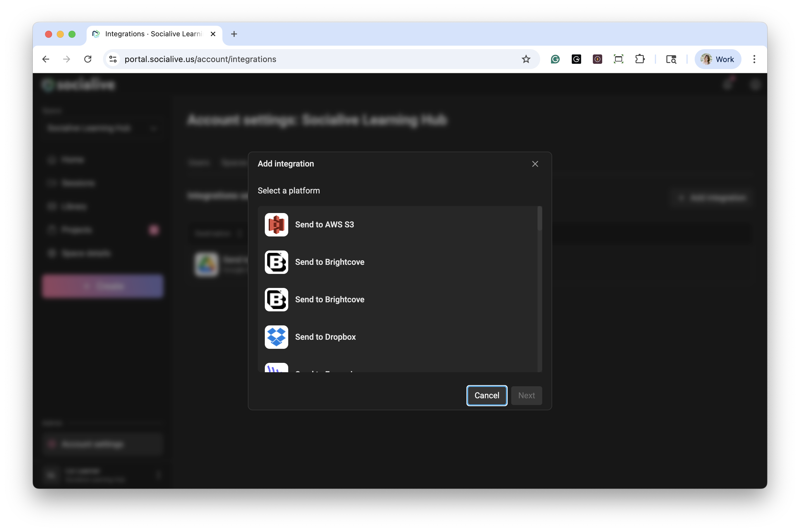The width and height of the screenshot is (800, 532).
Task: Open the Chrome extensions puzzle icon
Action: coord(640,59)
